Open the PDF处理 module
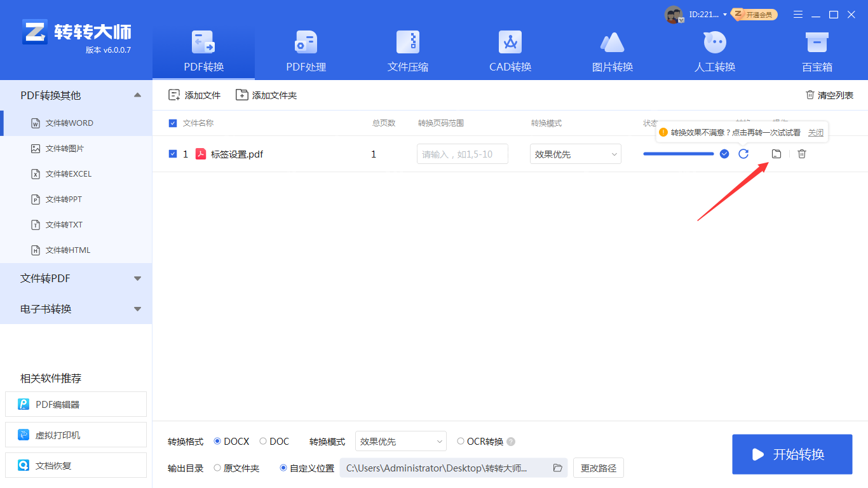 point(305,51)
